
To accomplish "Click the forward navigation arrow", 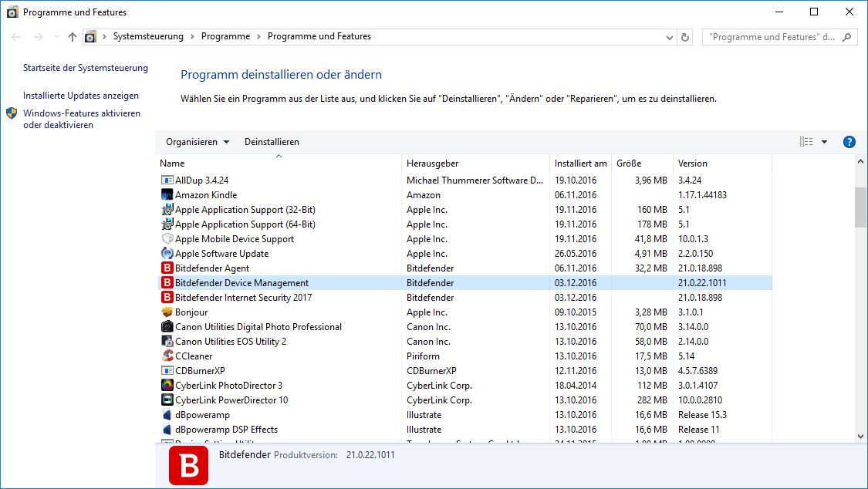I will coord(39,37).
